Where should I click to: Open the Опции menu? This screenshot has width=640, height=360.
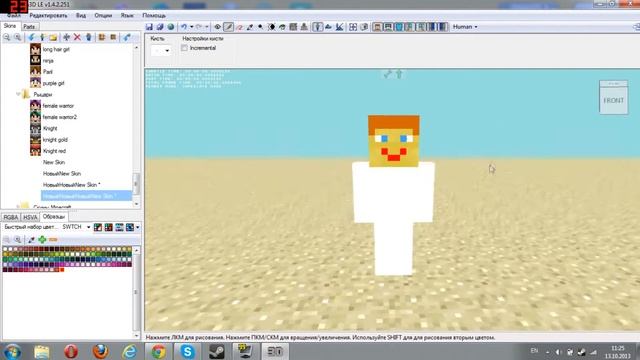(x=103, y=16)
